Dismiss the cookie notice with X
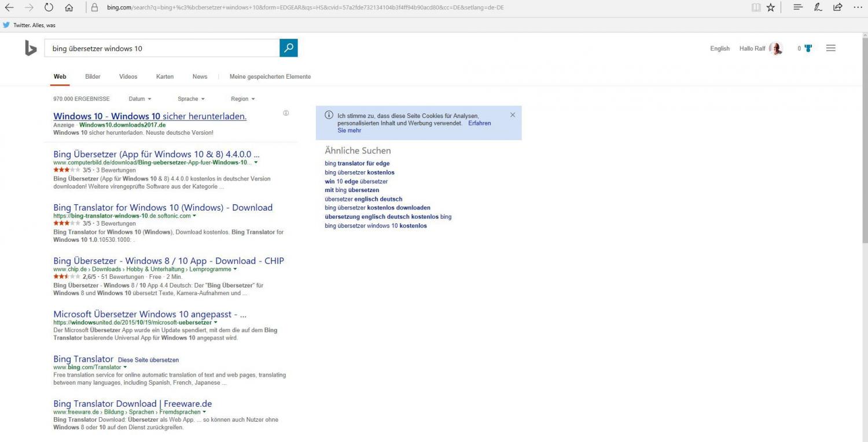 click(513, 115)
